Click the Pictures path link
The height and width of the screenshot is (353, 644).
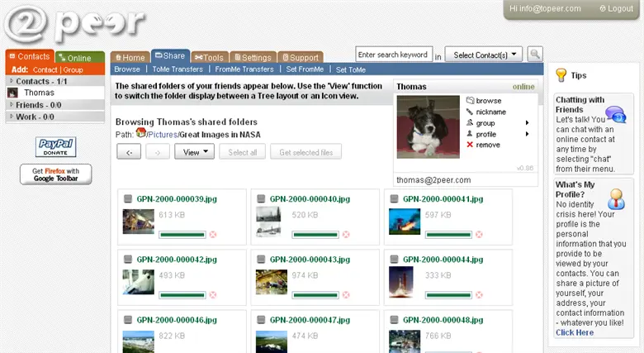(163, 135)
